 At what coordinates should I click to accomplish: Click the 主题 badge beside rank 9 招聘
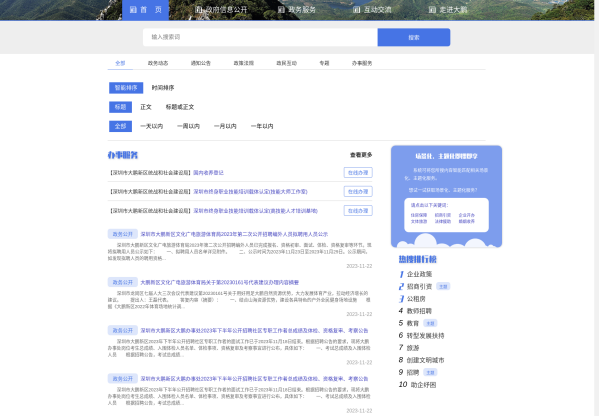click(431, 372)
